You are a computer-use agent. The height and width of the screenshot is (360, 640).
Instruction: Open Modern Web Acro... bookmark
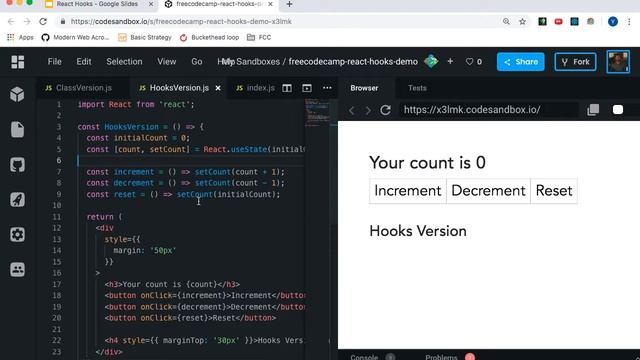tap(76, 38)
